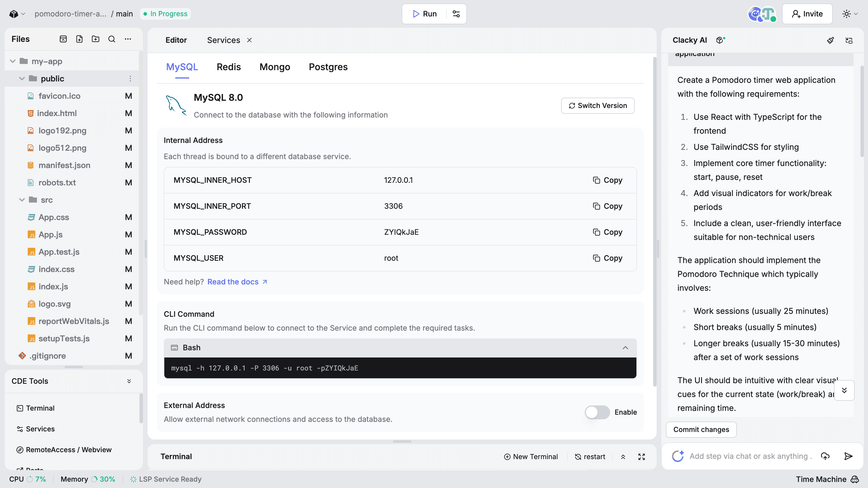Select the MySQL tab
Viewport: 868px width, 488px height.
[182, 67]
